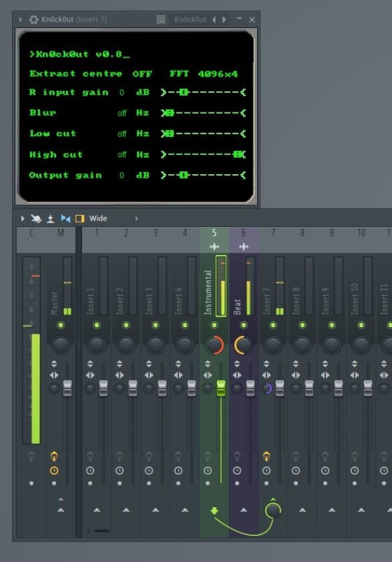Click the Master track bottom routing arrow
Screen dimensions: 392x562
pos(60,510)
